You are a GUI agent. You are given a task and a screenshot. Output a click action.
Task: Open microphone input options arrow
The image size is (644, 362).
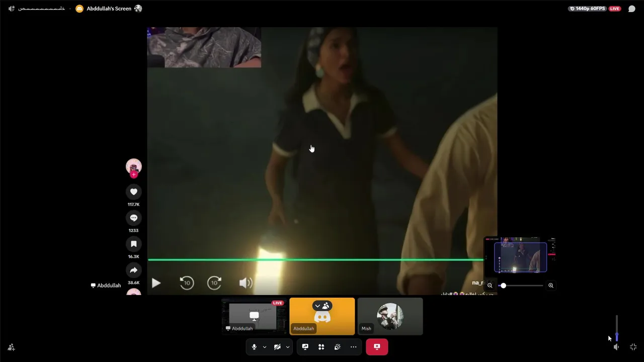[265, 347]
